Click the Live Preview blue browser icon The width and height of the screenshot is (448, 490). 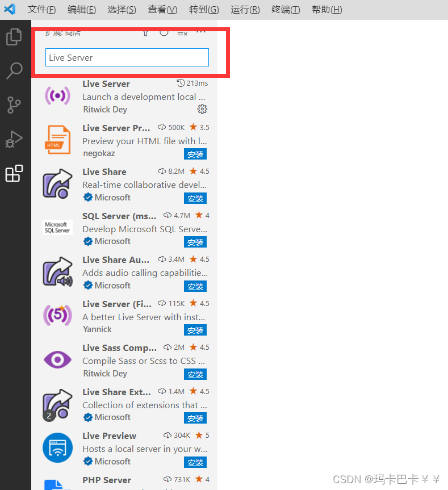[x=57, y=448]
